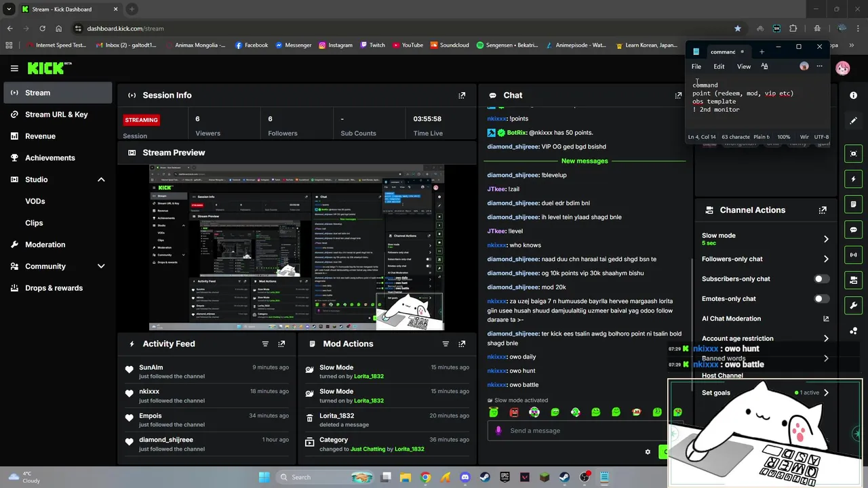This screenshot has height=488, width=868.
Task: Click nkixxx in Activity Feed
Action: pyautogui.click(x=149, y=391)
